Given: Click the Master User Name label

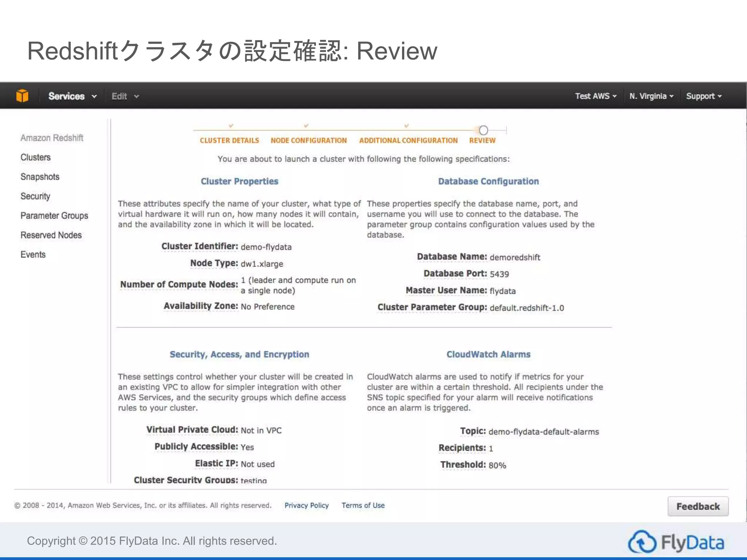Looking at the screenshot, I should [446, 290].
